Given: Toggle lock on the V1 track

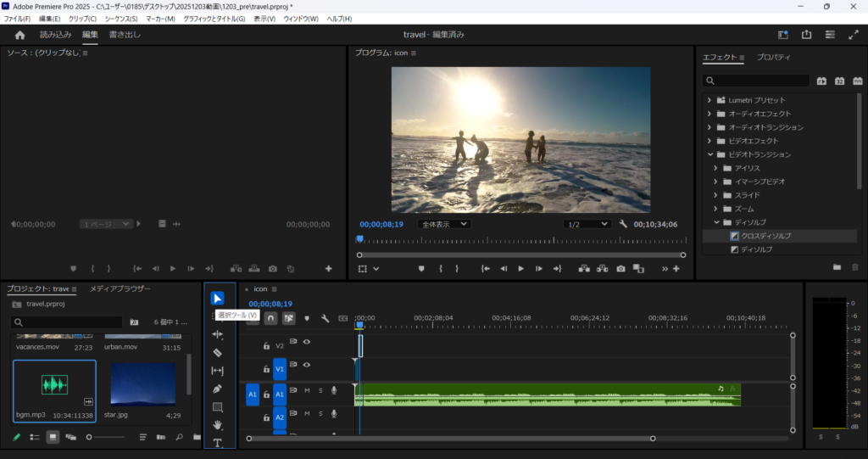Looking at the screenshot, I should click(x=266, y=369).
